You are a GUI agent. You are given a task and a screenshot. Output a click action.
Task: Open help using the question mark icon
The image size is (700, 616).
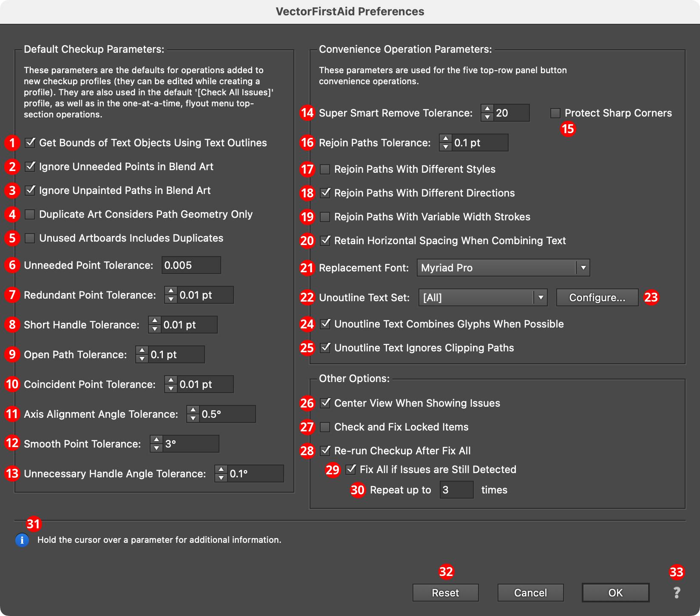click(677, 593)
